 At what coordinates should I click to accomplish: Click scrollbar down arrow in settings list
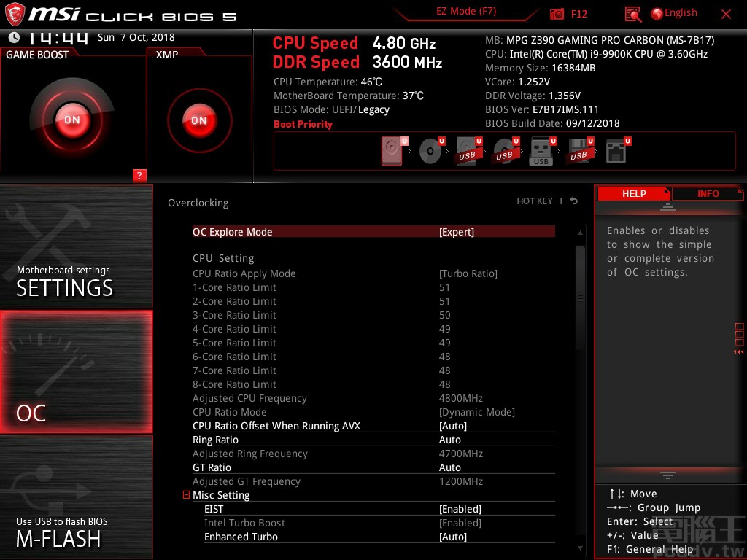[580, 548]
